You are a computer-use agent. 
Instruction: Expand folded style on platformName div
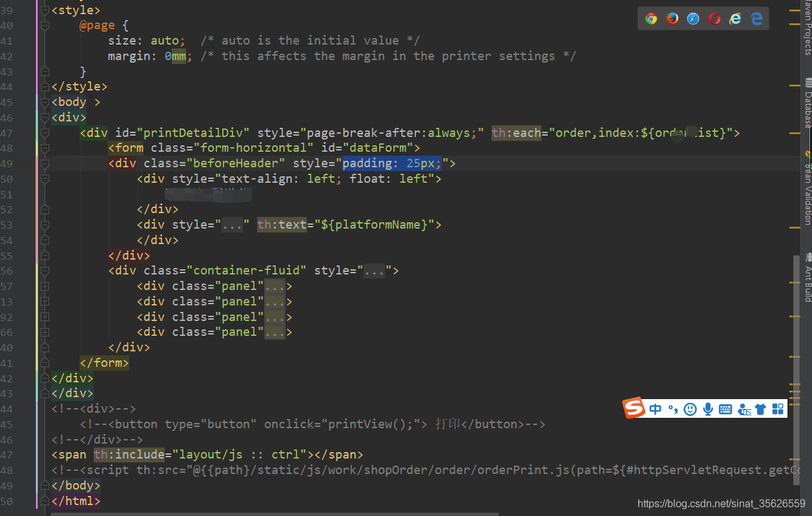233,225
